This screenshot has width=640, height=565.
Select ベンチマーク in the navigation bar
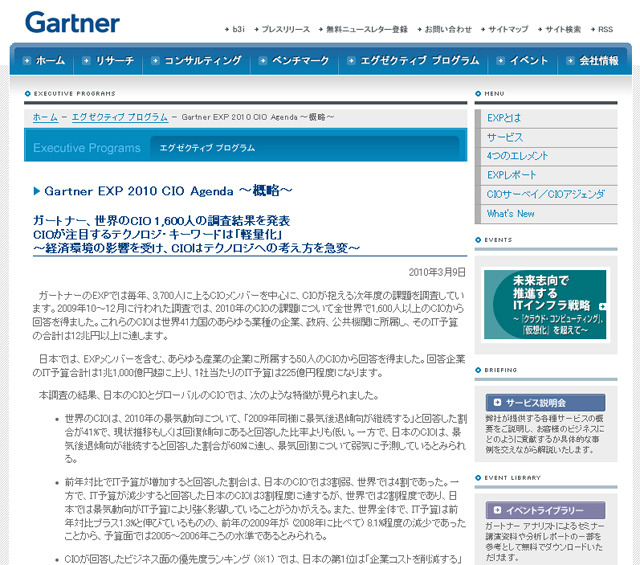[x=300, y=60]
